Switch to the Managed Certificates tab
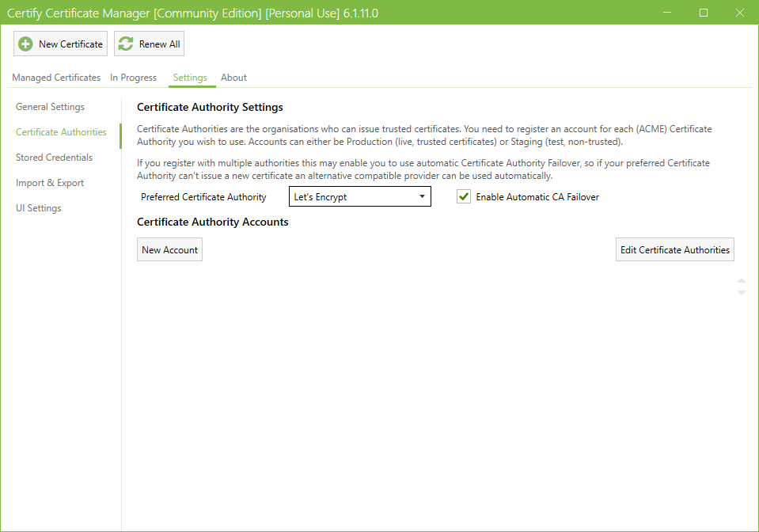Image resolution: width=759 pixels, height=532 pixels. pos(56,78)
